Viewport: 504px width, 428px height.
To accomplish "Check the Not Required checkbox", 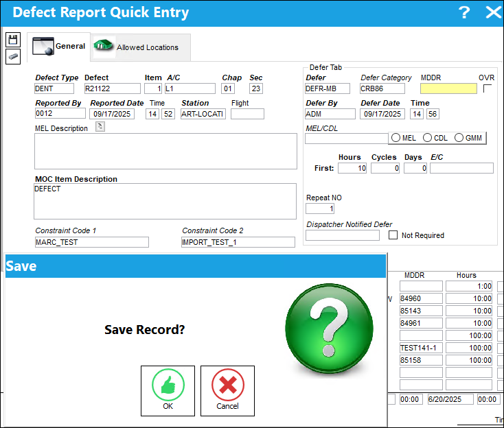I will [393, 235].
